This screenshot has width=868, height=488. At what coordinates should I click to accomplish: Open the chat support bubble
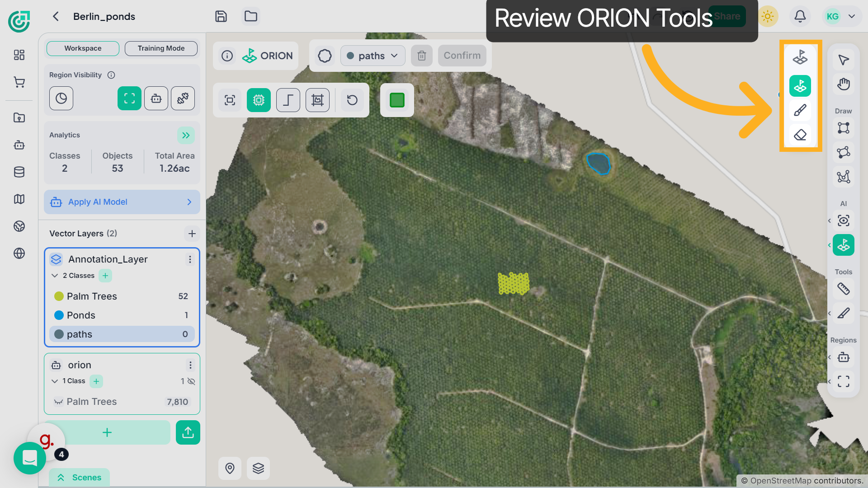click(29, 458)
